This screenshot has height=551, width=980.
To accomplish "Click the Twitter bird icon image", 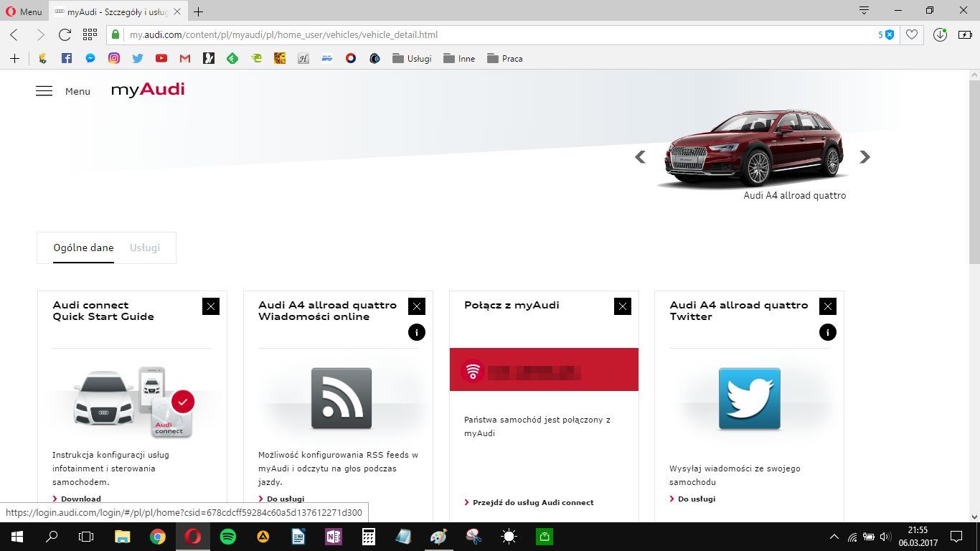I will [750, 398].
